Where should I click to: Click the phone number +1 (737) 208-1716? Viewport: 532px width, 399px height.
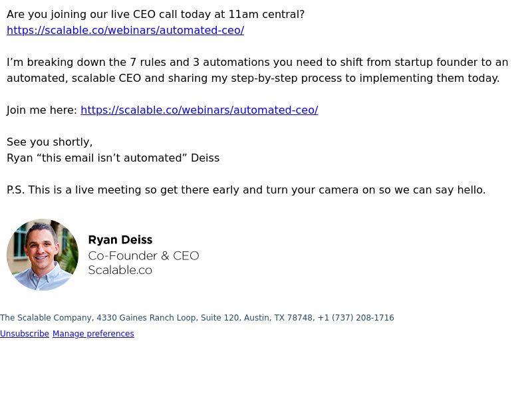click(x=356, y=318)
